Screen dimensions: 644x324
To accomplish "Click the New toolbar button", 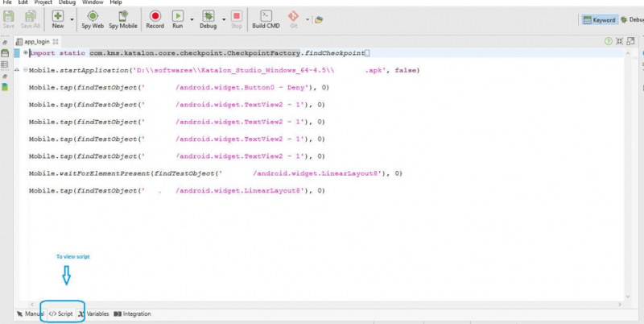I will tap(58, 19).
